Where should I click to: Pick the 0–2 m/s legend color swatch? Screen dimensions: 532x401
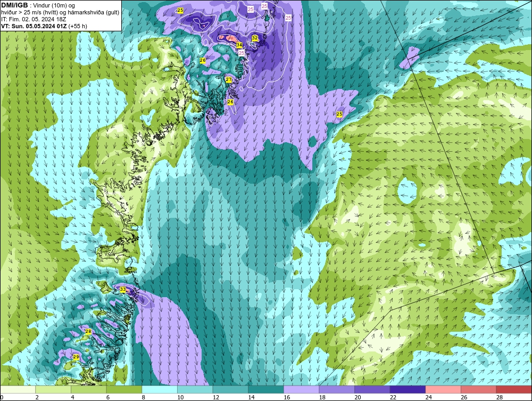(x=18, y=389)
